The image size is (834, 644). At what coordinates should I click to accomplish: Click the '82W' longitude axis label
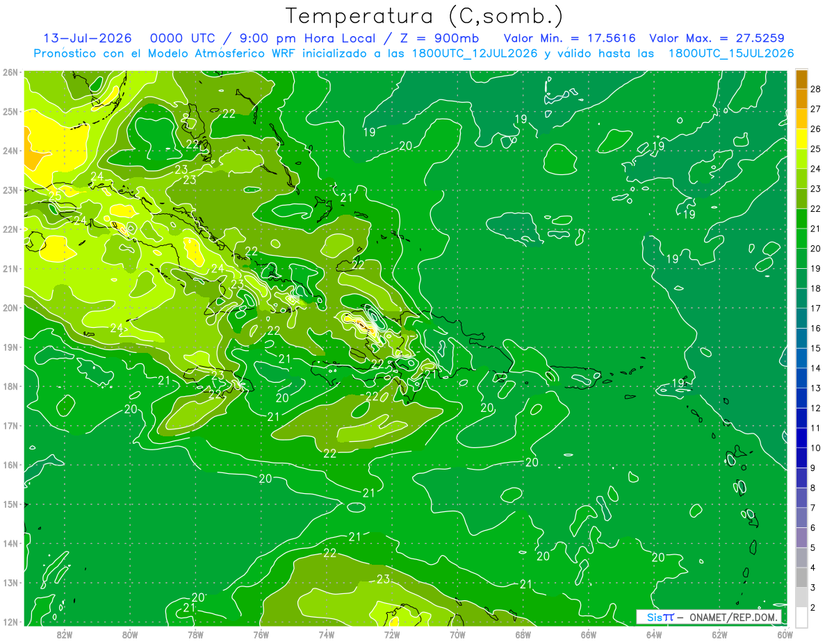(64, 634)
